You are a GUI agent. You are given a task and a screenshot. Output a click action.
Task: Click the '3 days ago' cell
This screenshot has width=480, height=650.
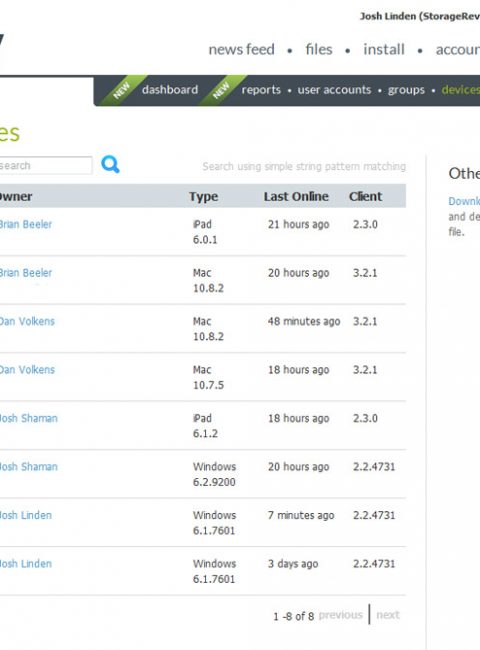click(x=293, y=564)
